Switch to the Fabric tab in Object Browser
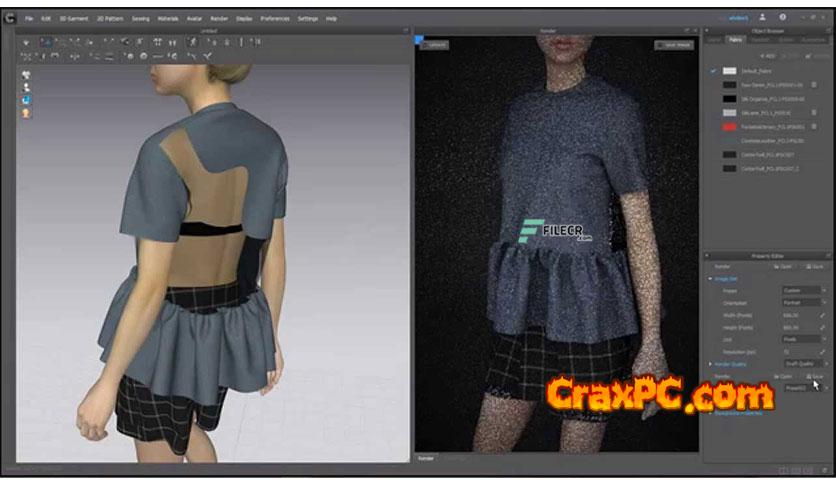The image size is (836, 484). [736, 40]
